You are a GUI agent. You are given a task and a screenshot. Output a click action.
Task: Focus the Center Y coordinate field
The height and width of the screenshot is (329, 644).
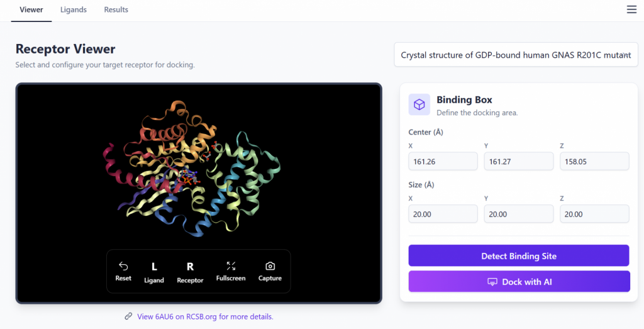[x=518, y=162]
